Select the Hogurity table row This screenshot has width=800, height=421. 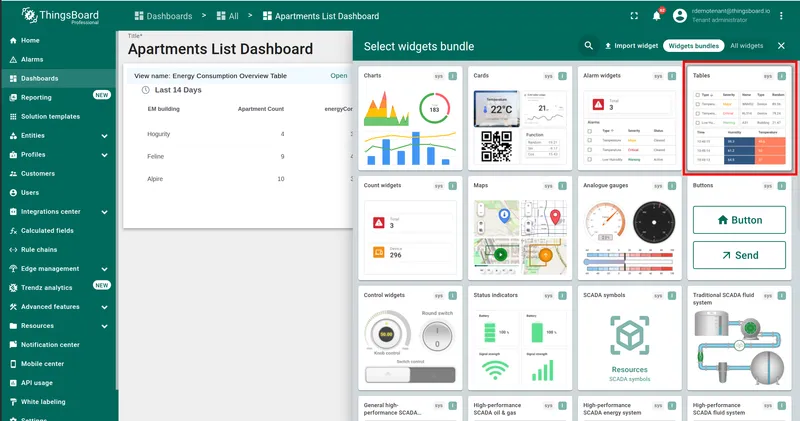pos(239,134)
